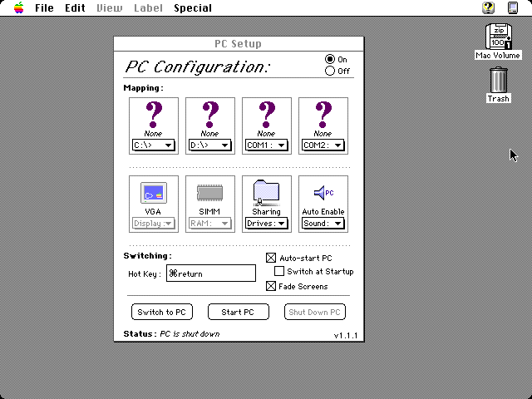
Task: Open the Special menu
Action: pos(193,7)
